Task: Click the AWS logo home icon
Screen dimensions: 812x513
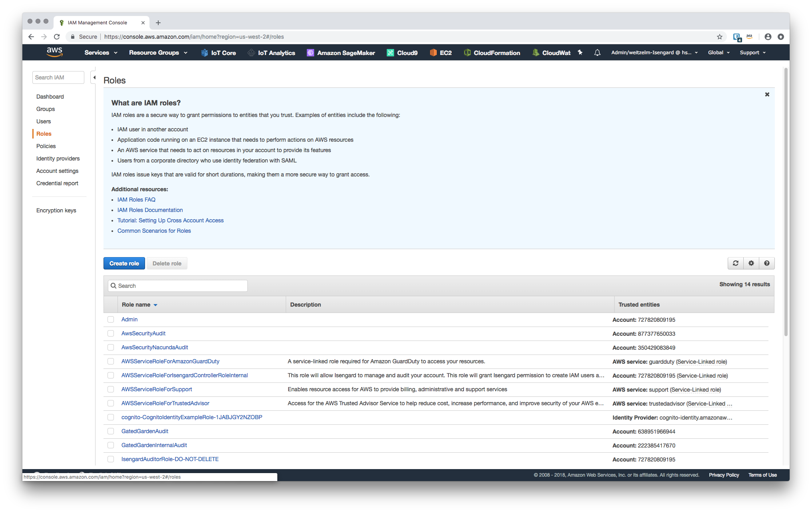Action: [55, 52]
